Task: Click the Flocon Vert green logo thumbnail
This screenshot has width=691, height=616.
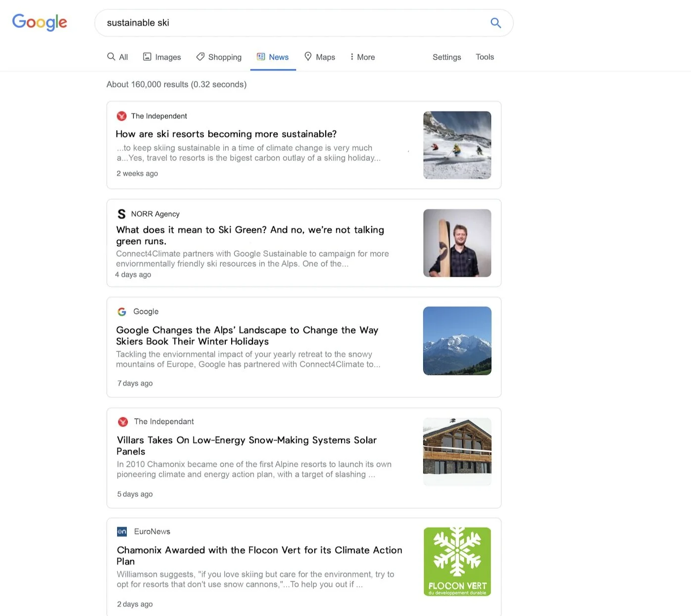Action: click(x=457, y=562)
